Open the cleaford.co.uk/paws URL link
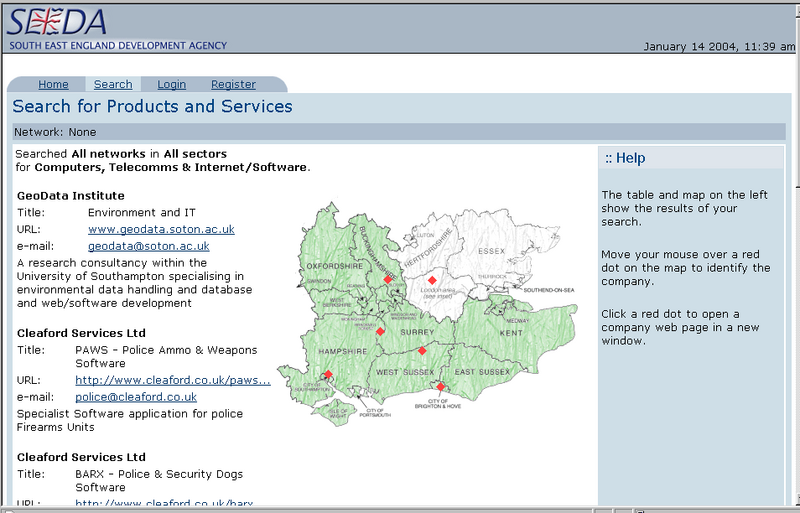The height and width of the screenshot is (513, 800). (x=172, y=380)
